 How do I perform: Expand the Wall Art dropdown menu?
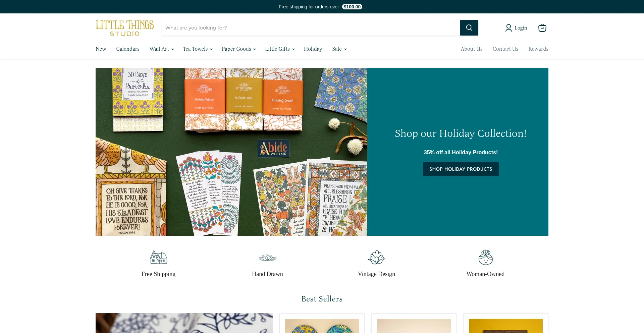pos(162,49)
